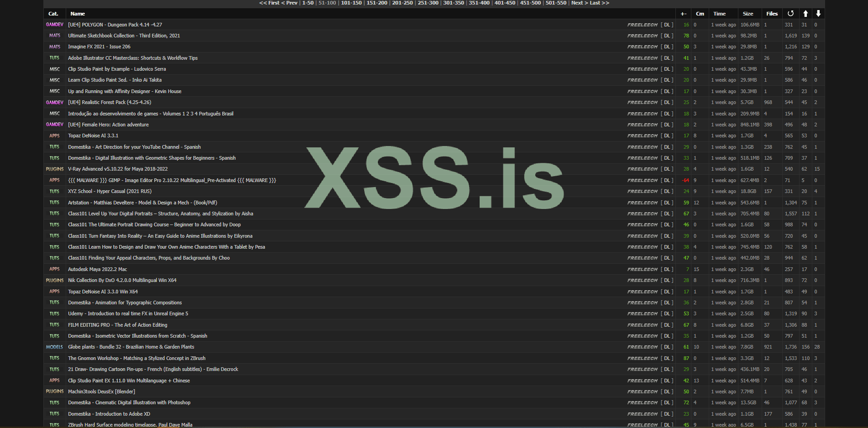Sort the list by the +- votes column header

(x=684, y=14)
